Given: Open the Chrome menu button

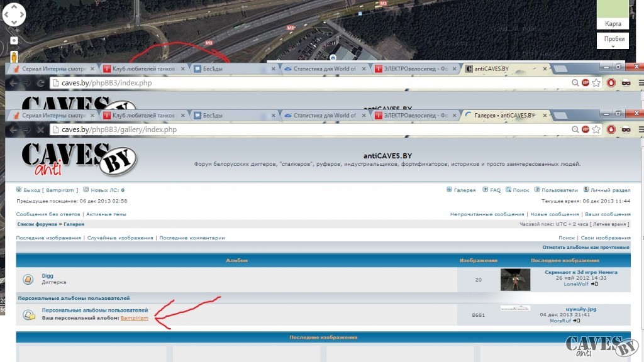Looking at the screenshot, I should (x=641, y=129).
